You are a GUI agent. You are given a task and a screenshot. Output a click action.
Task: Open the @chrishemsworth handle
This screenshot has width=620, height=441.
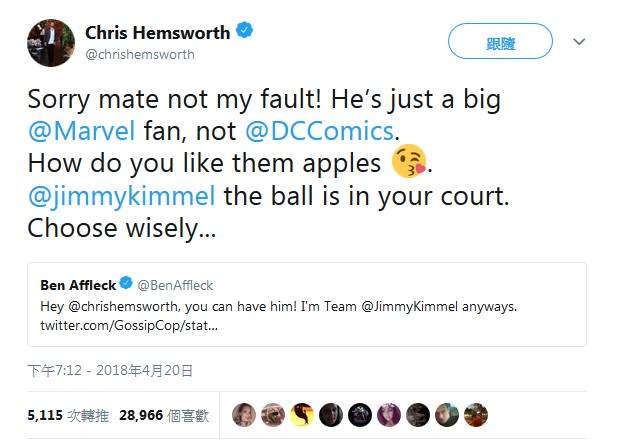pyautogui.click(x=140, y=55)
